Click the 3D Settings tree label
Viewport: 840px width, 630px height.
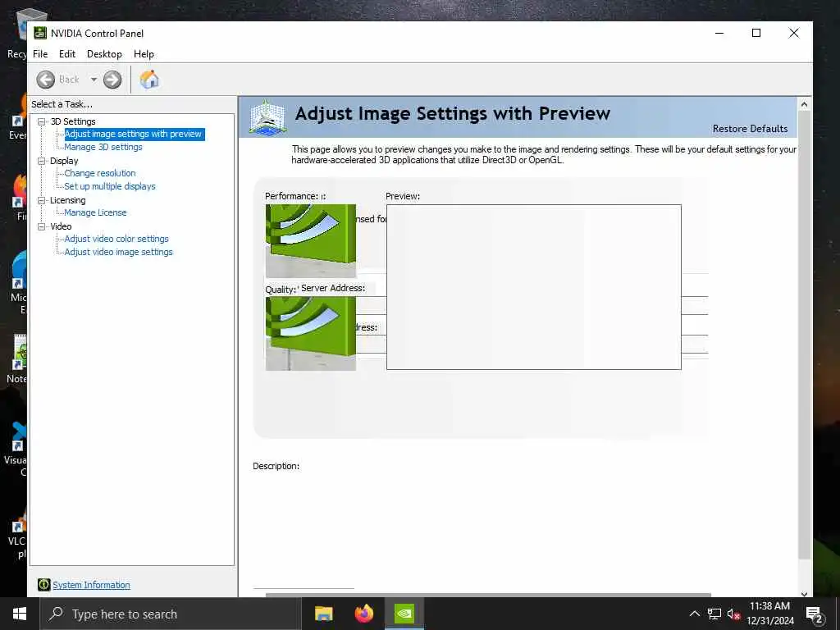tap(73, 121)
